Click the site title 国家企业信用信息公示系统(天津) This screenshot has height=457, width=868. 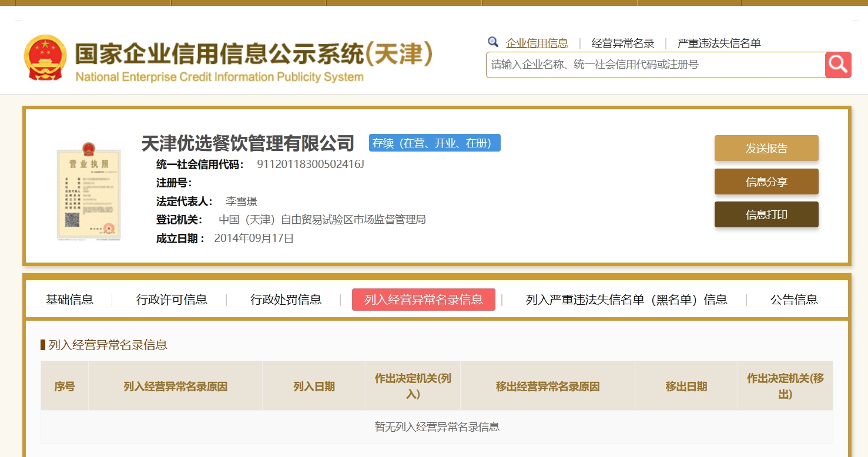coord(254,54)
